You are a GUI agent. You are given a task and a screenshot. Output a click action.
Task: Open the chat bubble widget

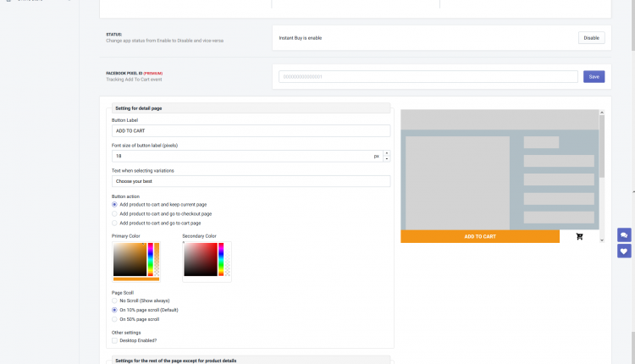pyautogui.click(x=624, y=235)
